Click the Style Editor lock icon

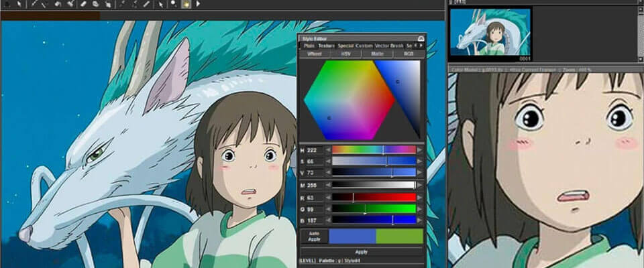coord(421,39)
